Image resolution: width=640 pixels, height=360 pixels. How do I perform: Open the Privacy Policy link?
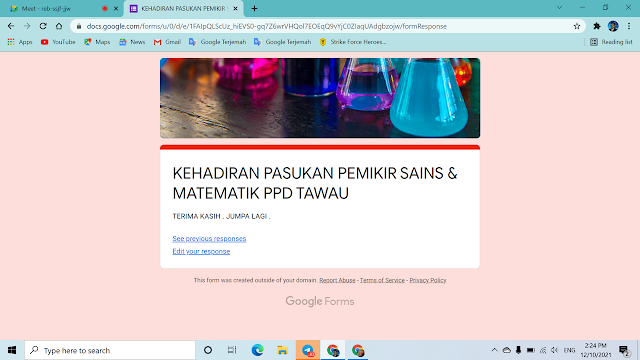click(x=428, y=280)
